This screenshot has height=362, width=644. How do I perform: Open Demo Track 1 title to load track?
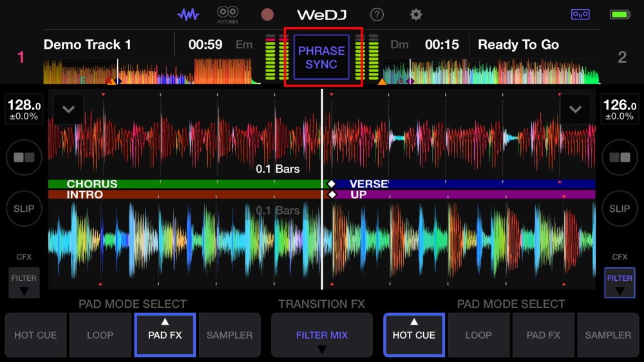(88, 44)
